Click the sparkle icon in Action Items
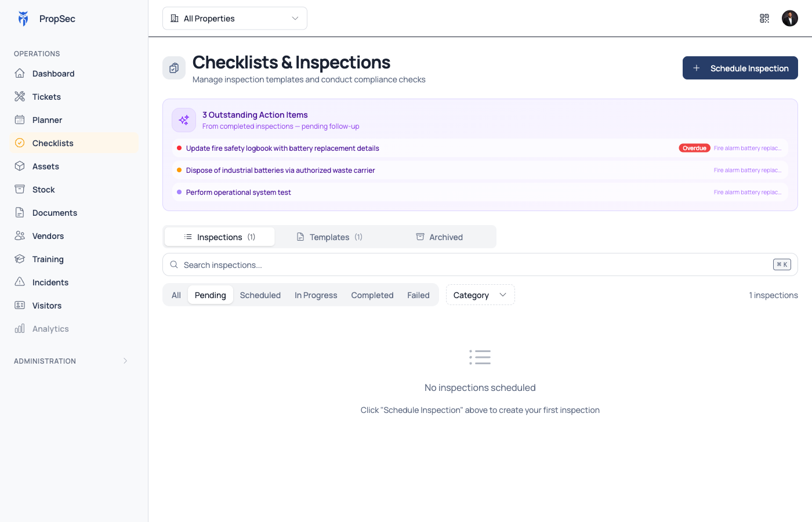The image size is (812, 522). tap(184, 120)
